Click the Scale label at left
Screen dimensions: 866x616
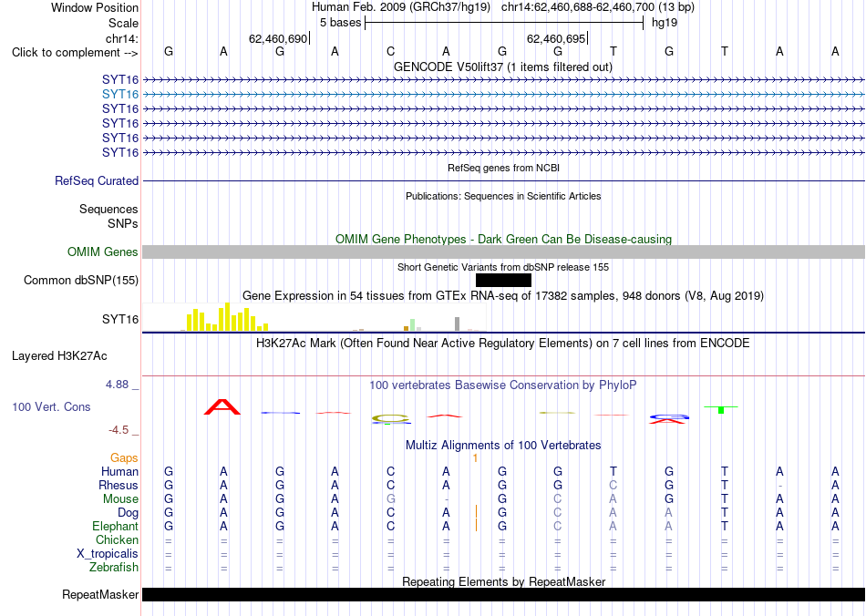[123, 23]
